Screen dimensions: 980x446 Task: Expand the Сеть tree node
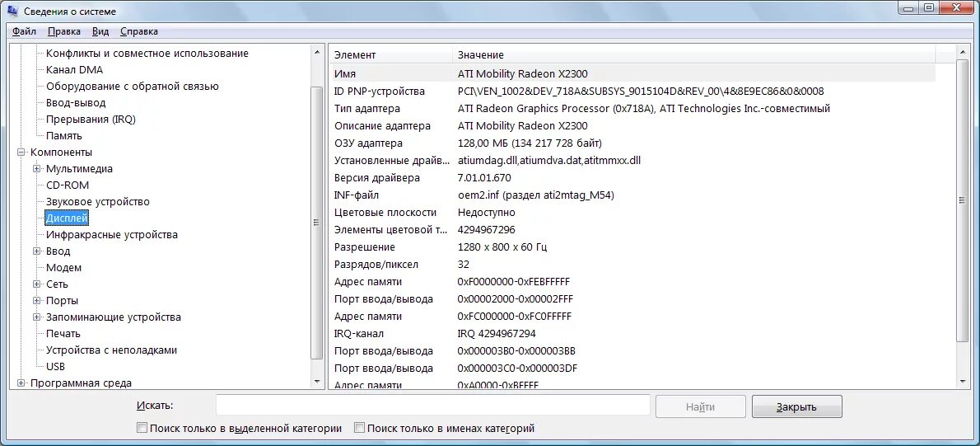click(37, 284)
